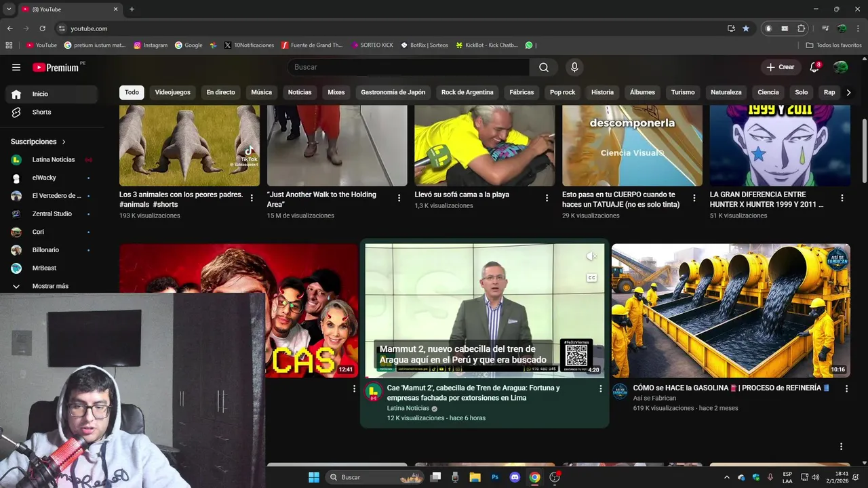Open Chrome tab search dropdown
The height and width of the screenshot is (488, 868).
tap(9, 9)
